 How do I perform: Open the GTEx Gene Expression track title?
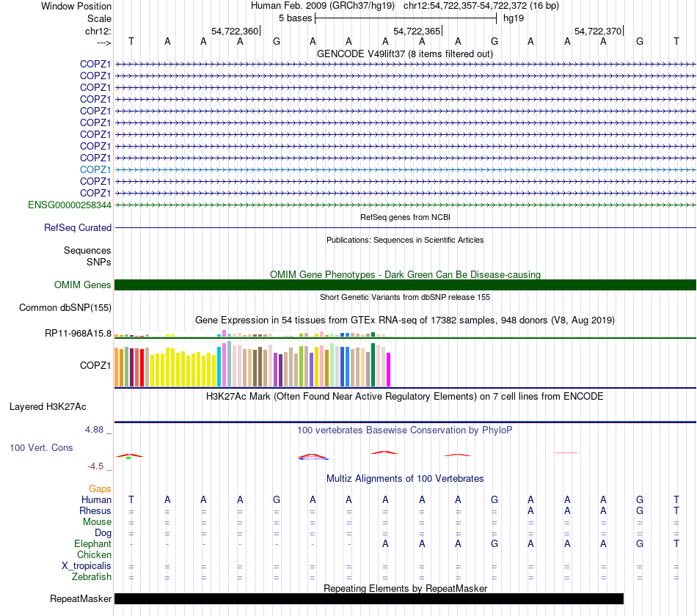[x=404, y=320]
